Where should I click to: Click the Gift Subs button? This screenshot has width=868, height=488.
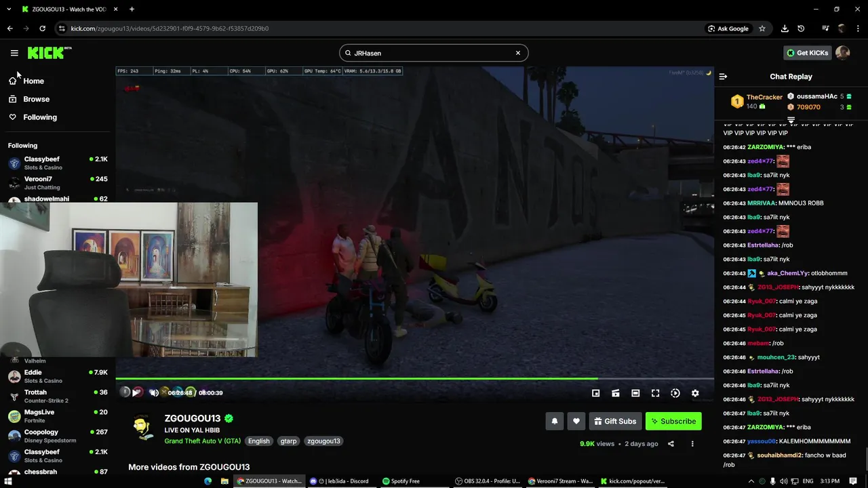click(x=615, y=421)
